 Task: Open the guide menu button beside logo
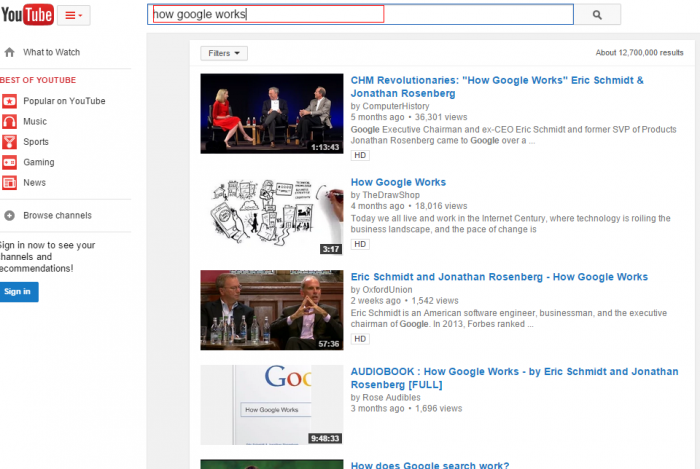pos(74,15)
